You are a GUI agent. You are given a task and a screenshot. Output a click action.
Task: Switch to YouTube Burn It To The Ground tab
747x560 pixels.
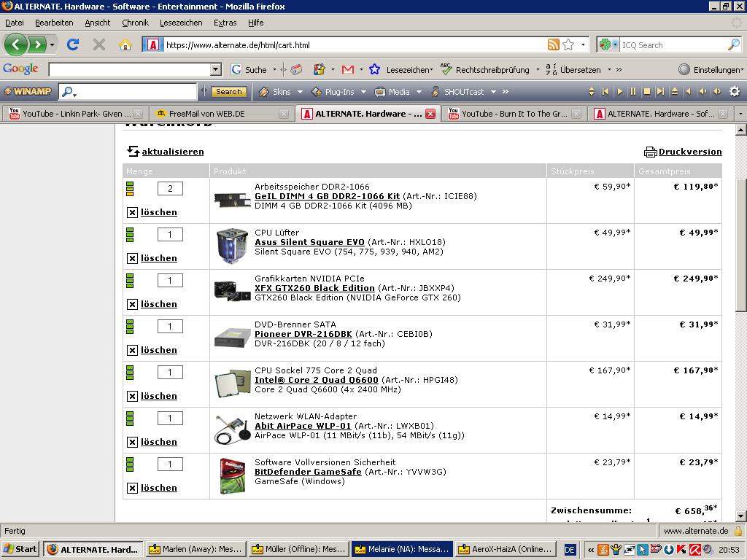514,114
